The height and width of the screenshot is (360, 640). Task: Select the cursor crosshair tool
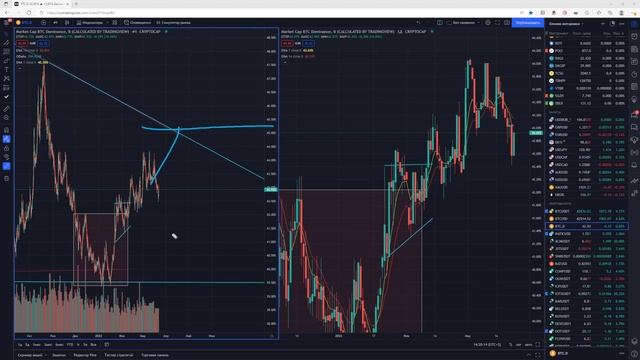7,34
